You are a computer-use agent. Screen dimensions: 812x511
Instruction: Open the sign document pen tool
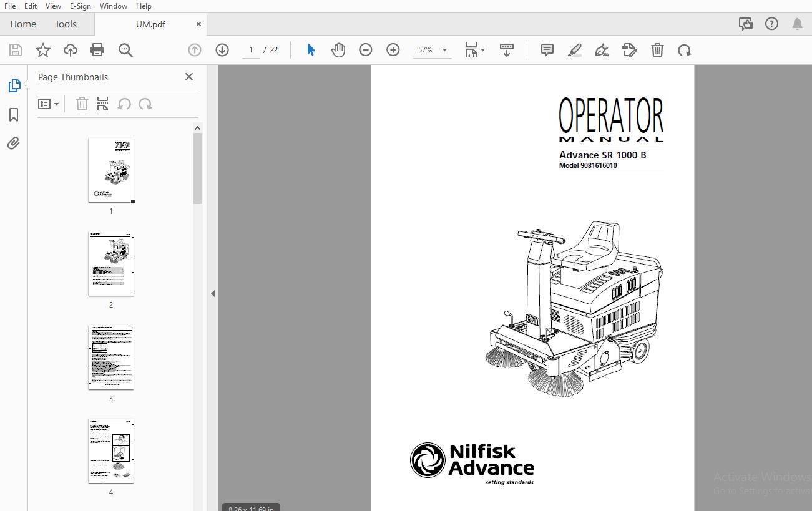pyautogui.click(x=602, y=50)
